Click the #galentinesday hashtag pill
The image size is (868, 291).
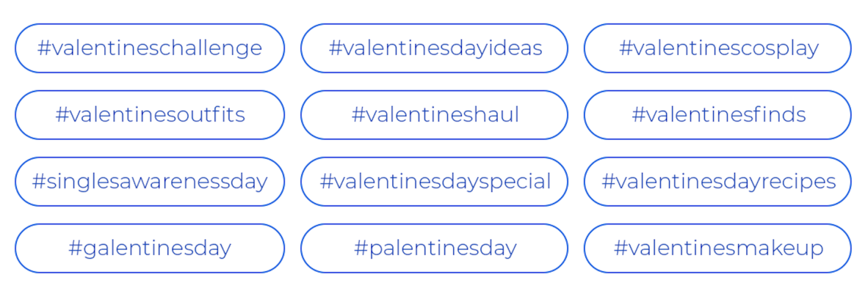(149, 248)
